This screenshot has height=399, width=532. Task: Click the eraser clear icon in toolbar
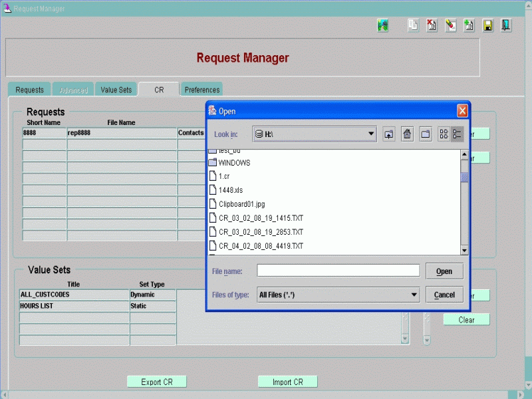(x=450, y=26)
